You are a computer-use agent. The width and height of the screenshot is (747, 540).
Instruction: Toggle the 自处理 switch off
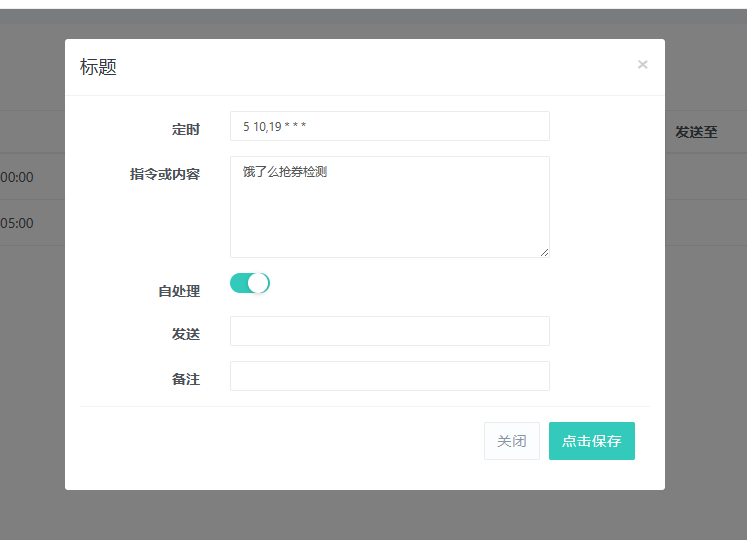(250, 283)
